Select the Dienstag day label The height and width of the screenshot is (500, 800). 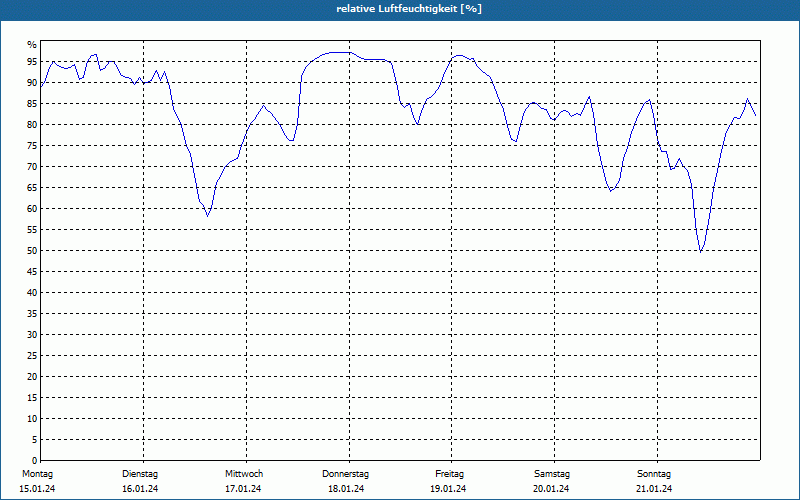(140, 474)
